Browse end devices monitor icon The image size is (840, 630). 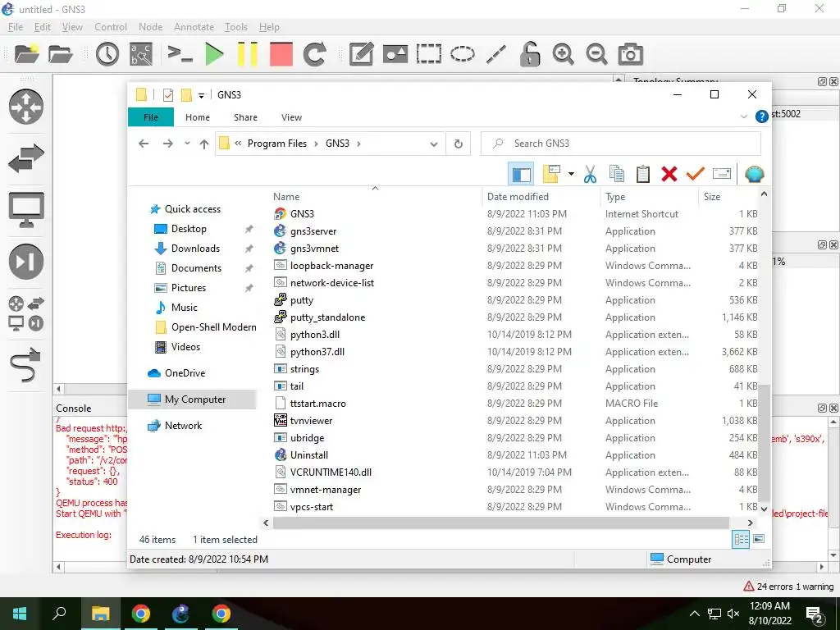click(25, 209)
